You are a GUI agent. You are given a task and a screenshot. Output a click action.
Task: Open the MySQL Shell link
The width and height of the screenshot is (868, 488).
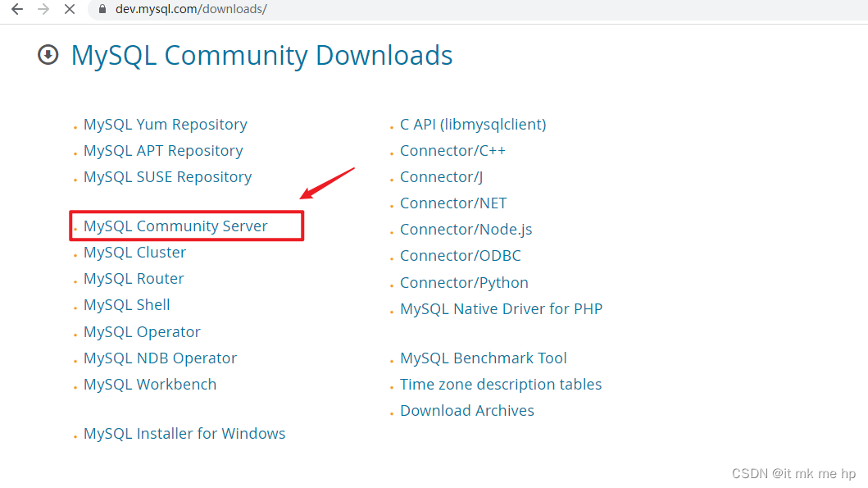(127, 304)
